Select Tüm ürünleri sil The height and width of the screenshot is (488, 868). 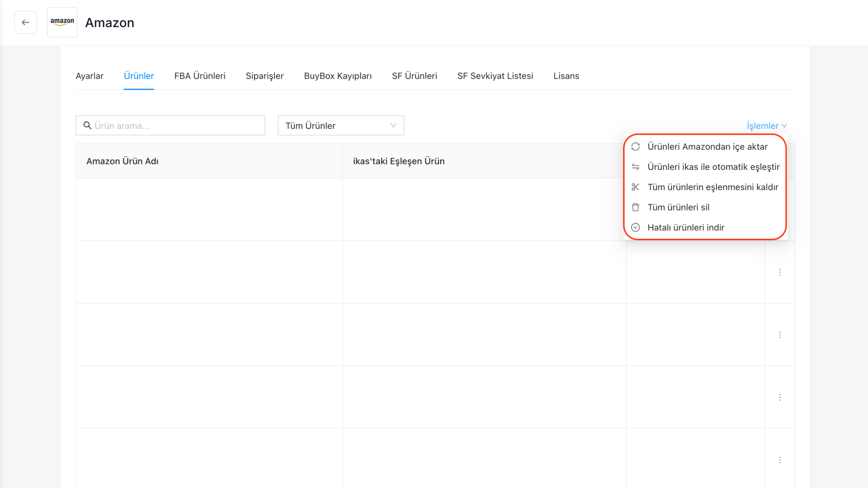point(705,207)
